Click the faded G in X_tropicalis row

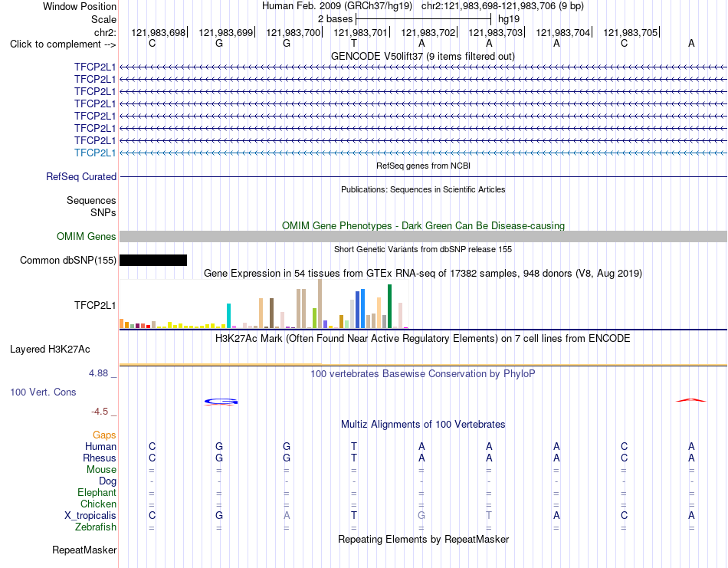421,516
